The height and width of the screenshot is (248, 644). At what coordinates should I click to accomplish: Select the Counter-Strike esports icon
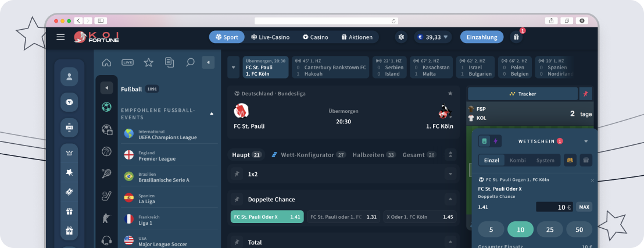[x=107, y=218]
